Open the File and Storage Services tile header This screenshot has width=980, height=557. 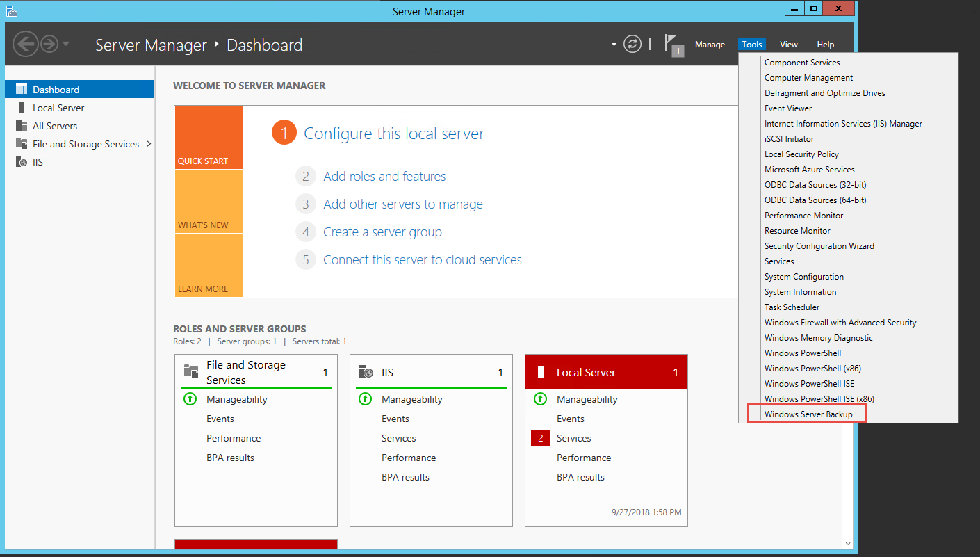[256, 372]
